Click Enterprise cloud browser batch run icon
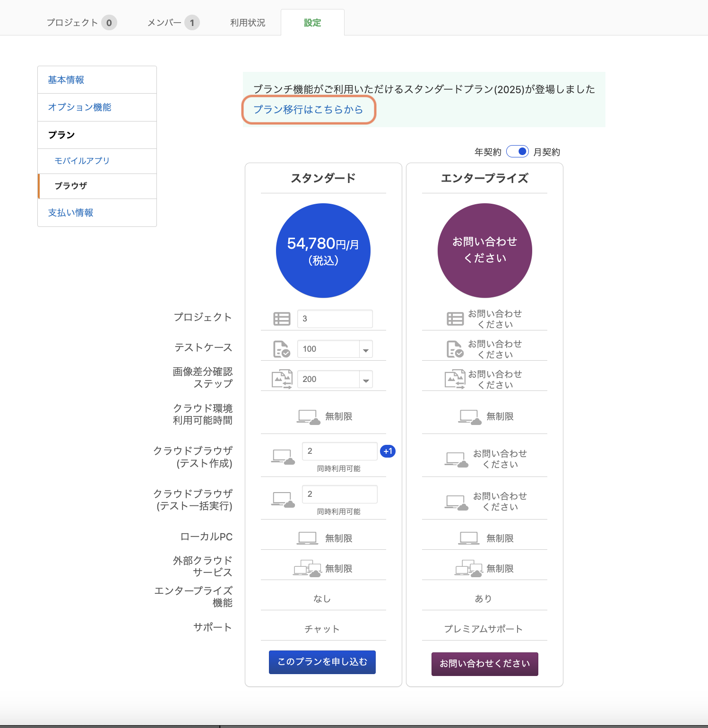 coord(457,503)
